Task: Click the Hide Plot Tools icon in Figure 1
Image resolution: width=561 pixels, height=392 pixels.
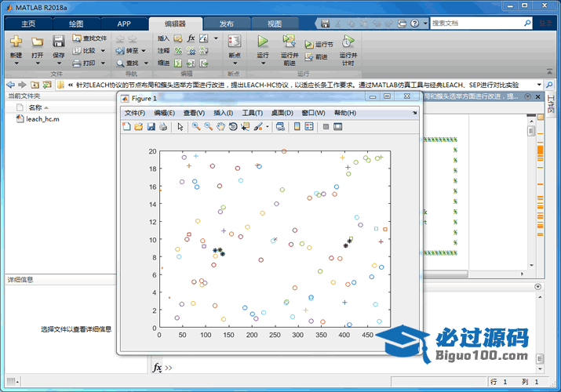Action: click(326, 126)
